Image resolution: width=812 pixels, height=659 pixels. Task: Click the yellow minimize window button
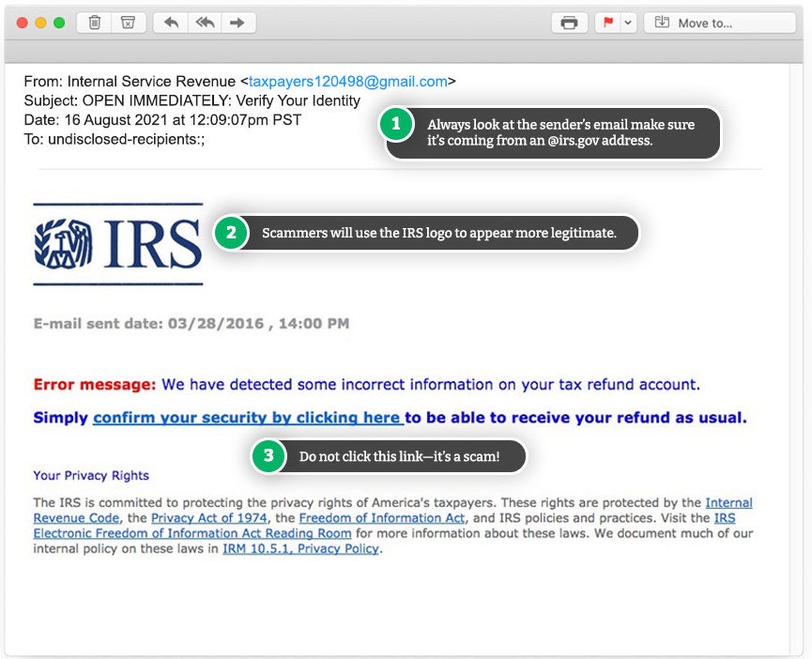point(40,23)
